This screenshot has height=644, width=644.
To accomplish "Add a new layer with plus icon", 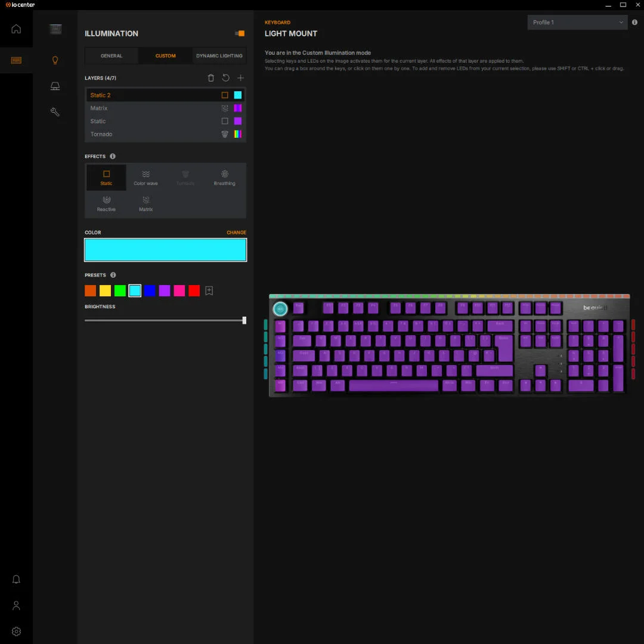I will 241,78.
